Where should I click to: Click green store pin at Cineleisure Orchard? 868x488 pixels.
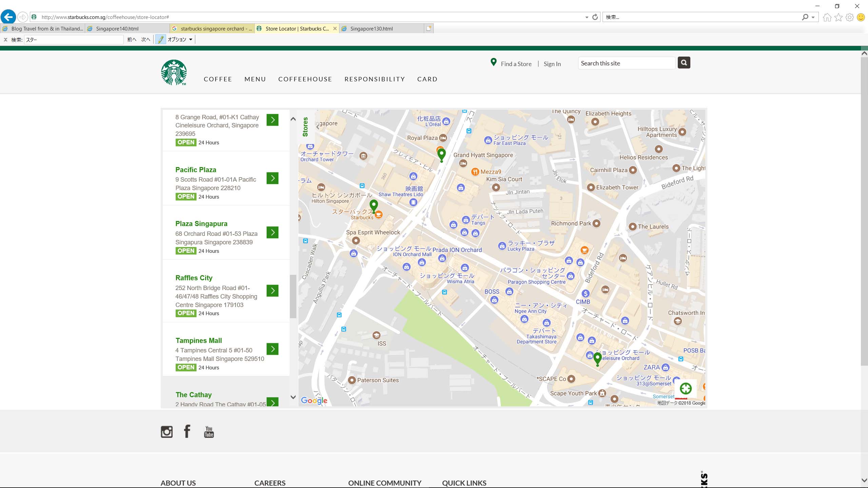(x=597, y=359)
